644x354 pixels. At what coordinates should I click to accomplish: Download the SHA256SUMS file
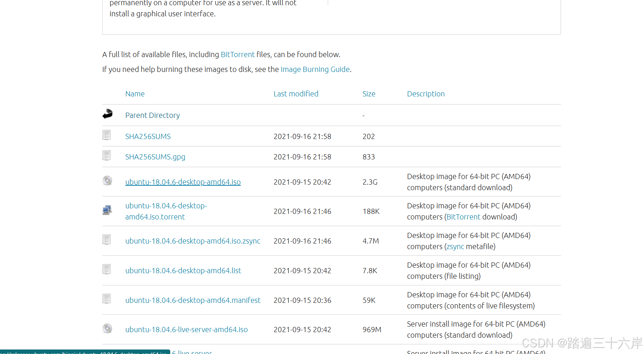pos(148,136)
